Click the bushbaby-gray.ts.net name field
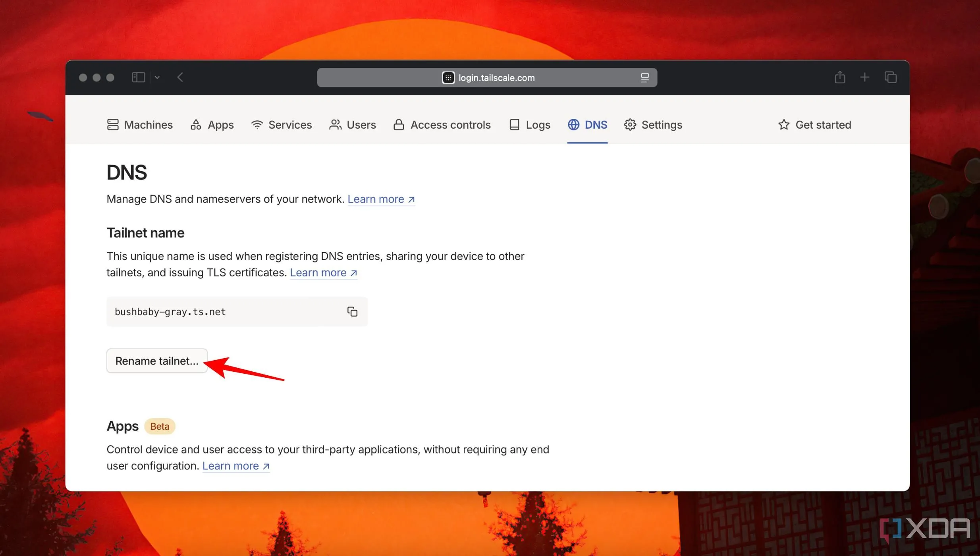This screenshot has height=556, width=980. [237, 312]
